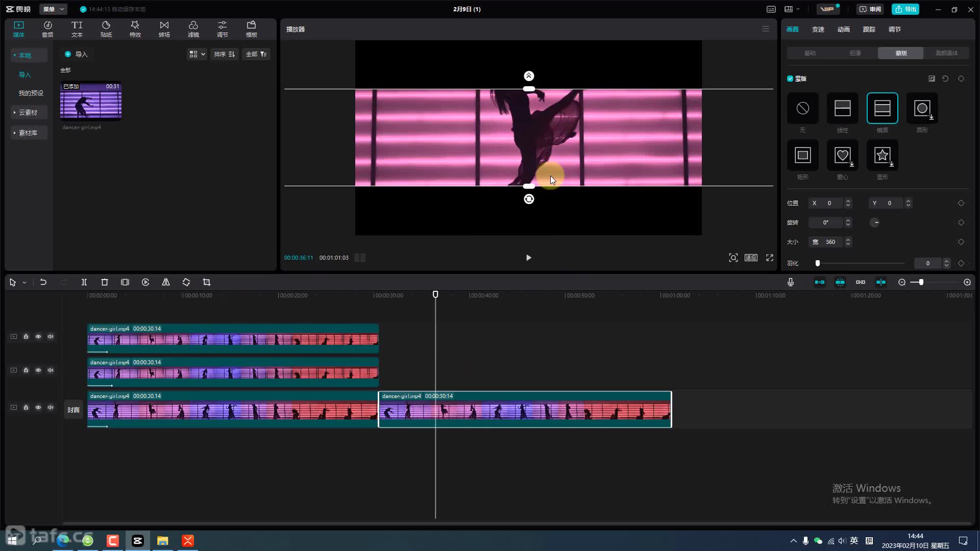Image resolution: width=980 pixels, height=551 pixels.
Task: Open the 文本 text panel
Action: point(77,29)
